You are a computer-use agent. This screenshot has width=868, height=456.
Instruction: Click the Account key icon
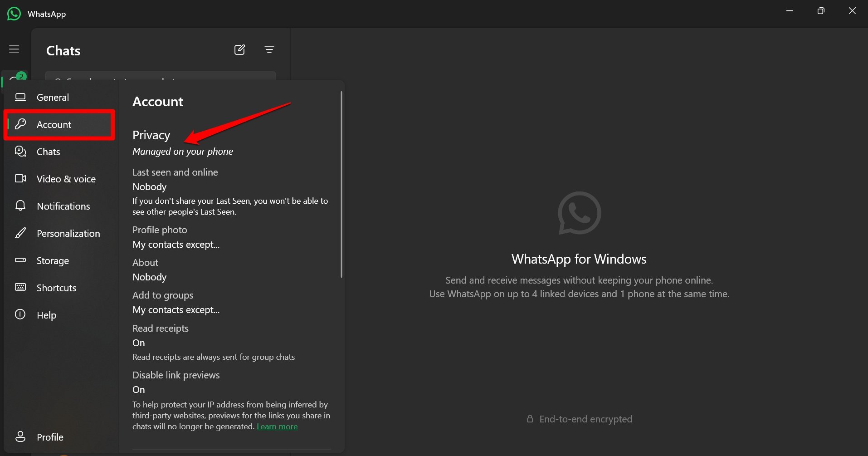[20, 124]
